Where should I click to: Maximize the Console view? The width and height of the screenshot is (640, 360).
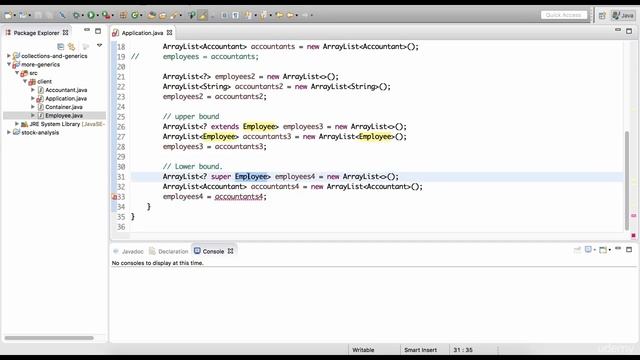tap(629, 249)
